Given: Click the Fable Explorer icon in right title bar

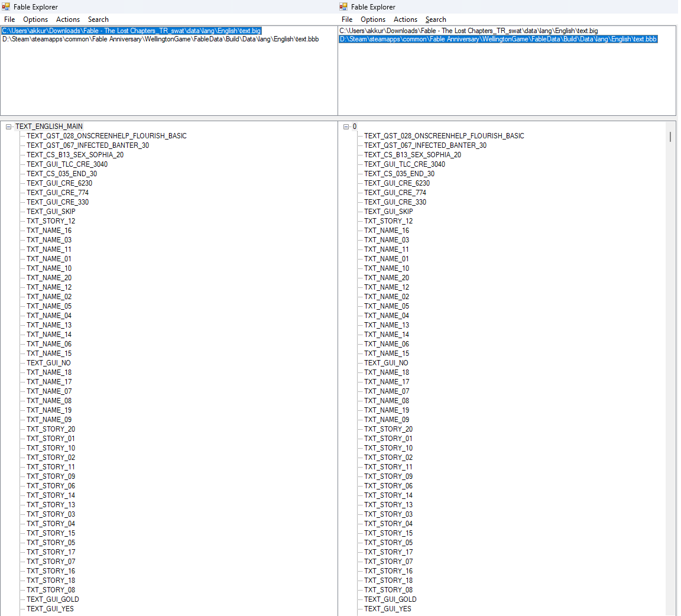Looking at the screenshot, I should point(343,7).
